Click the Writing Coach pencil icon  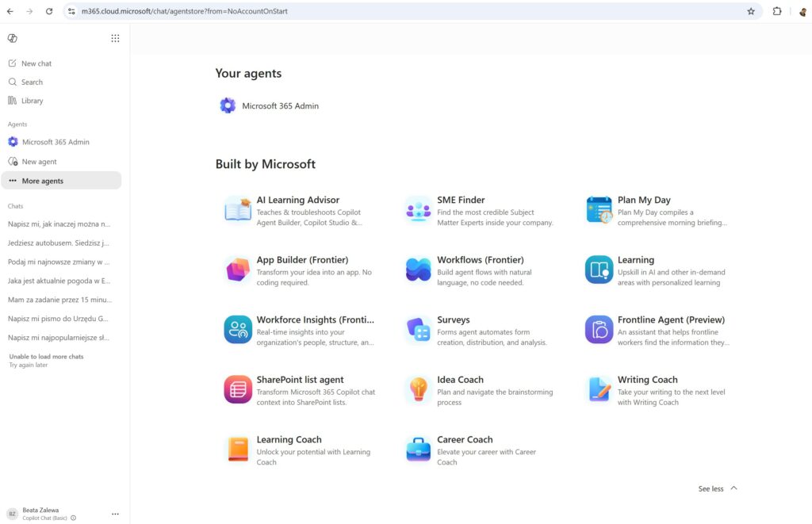point(599,389)
